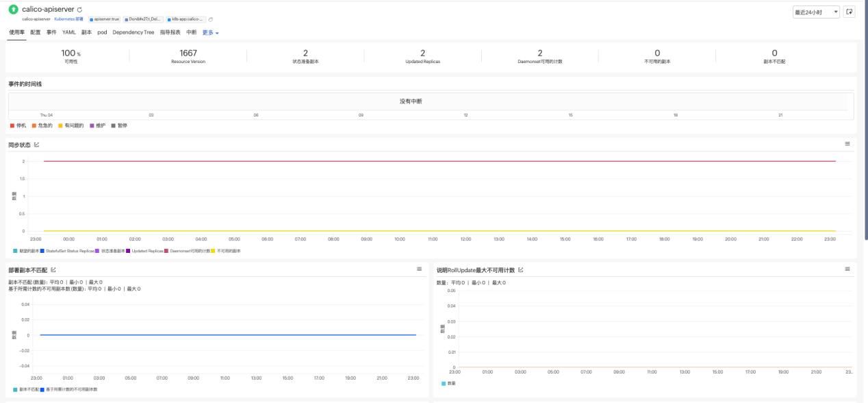Switch to the YAML tab
Image resolution: width=868 pixels, height=403 pixels.
pos(69,32)
